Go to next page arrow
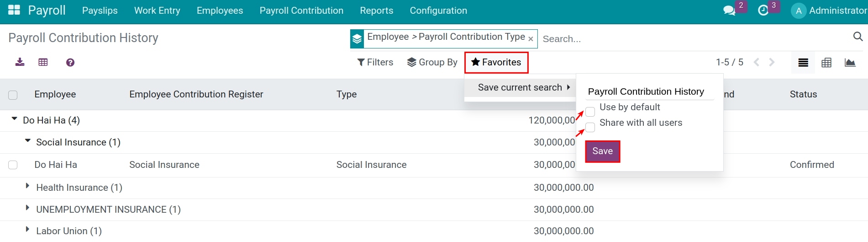 click(772, 62)
